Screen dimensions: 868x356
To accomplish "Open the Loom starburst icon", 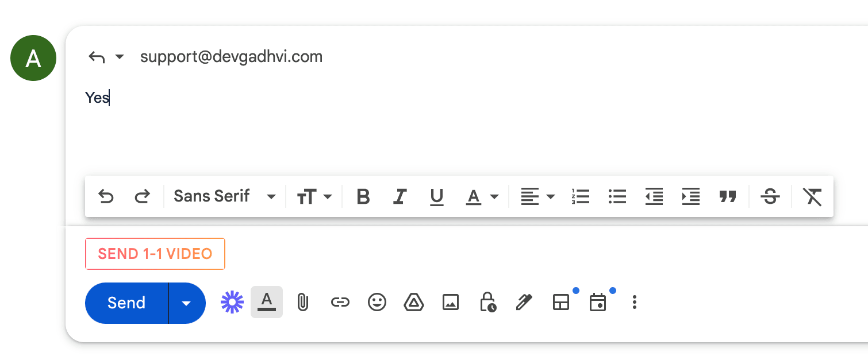I will coord(232,302).
